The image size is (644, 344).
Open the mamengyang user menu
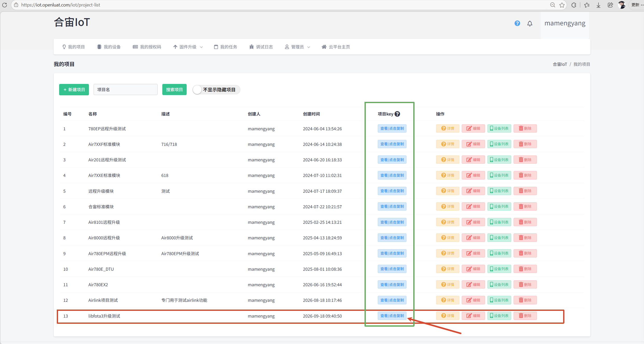pos(565,23)
